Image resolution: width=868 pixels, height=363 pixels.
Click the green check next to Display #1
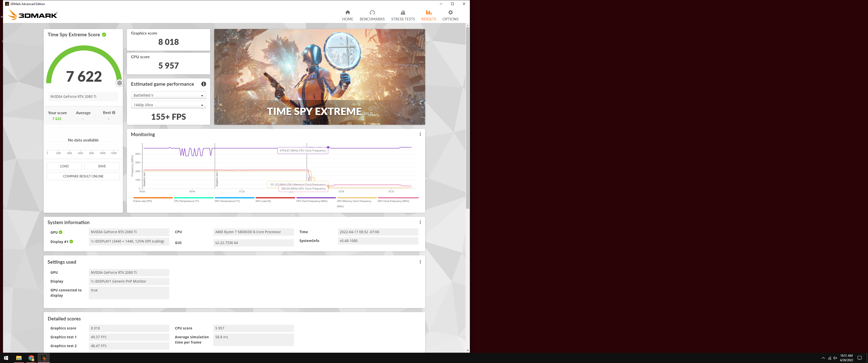click(71, 242)
